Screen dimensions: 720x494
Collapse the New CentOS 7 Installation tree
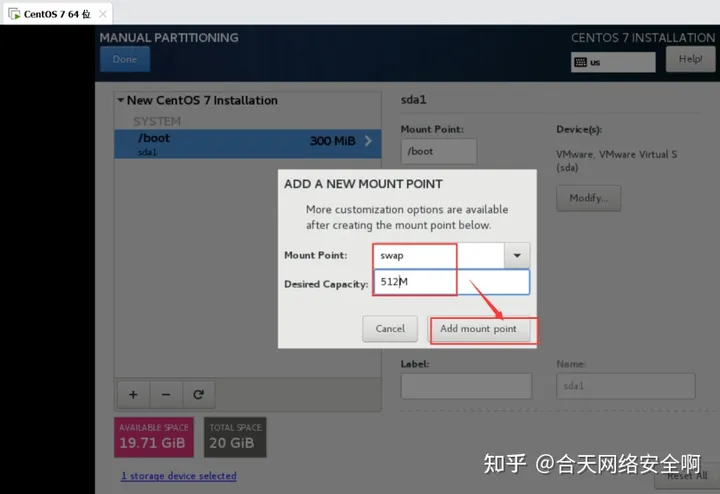tap(121, 100)
